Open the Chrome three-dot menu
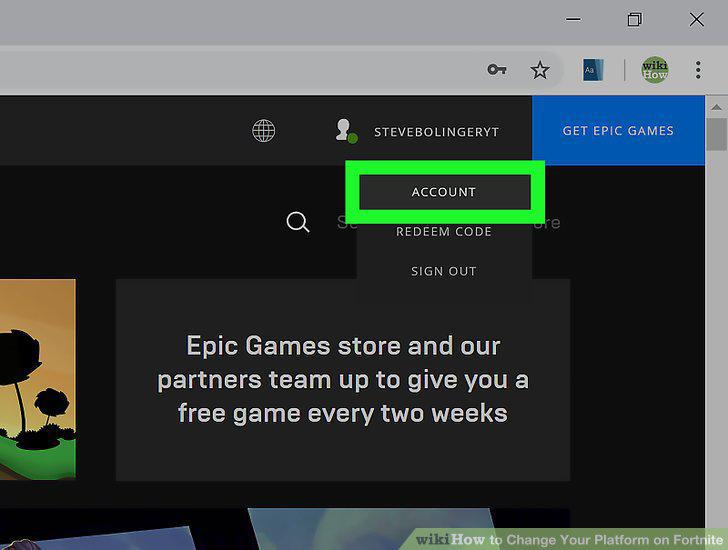The height and width of the screenshot is (550, 728). tap(698, 70)
